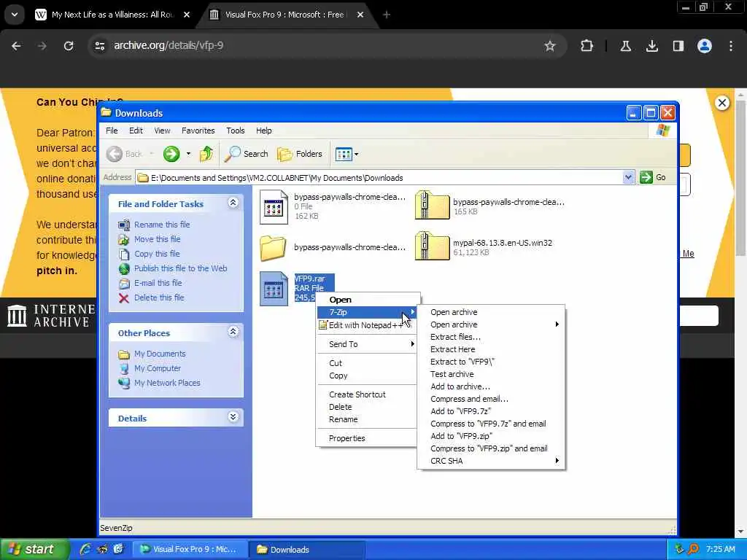
Task: Open Chrome tab search chevron
Action: (x=15, y=15)
